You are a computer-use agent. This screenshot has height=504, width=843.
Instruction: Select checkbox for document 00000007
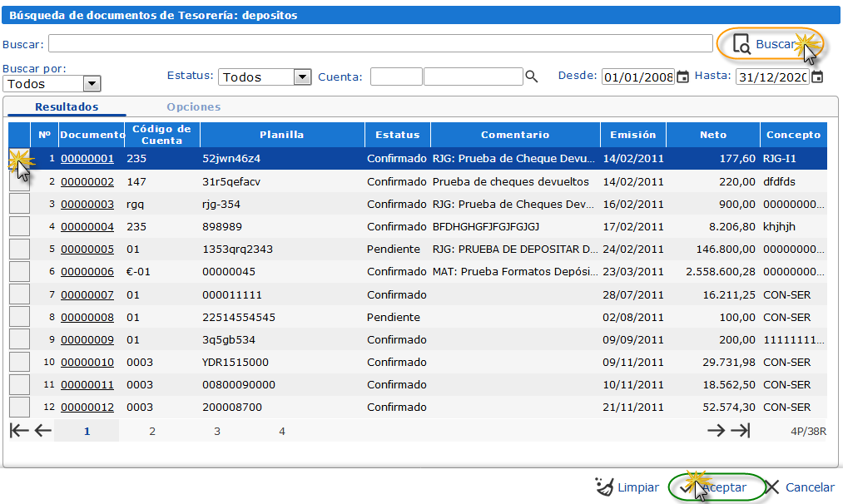tap(19, 294)
